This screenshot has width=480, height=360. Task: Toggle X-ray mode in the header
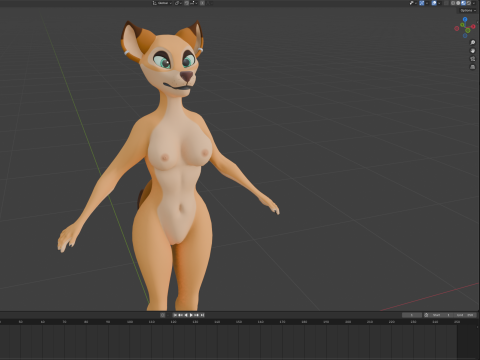(x=446, y=3)
